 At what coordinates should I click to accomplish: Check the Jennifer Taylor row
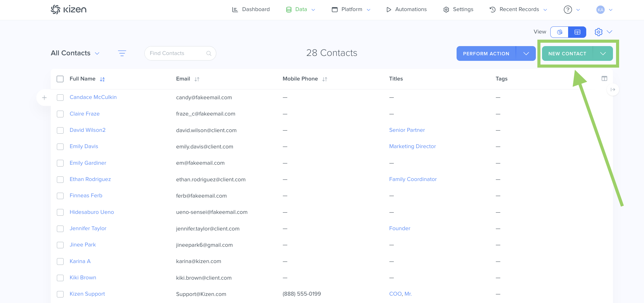click(60, 229)
